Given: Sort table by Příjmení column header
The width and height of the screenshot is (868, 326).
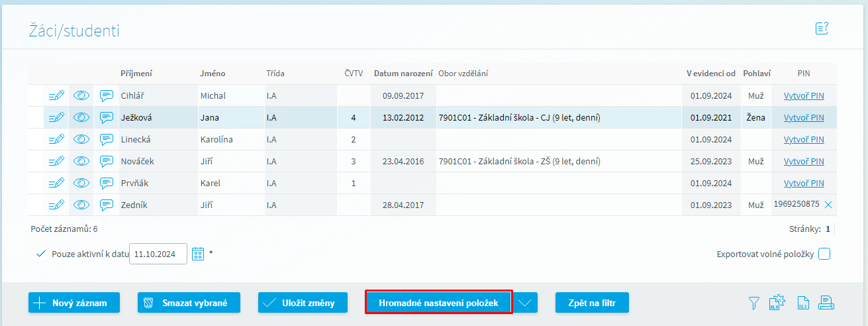Looking at the screenshot, I should click(136, 74).
